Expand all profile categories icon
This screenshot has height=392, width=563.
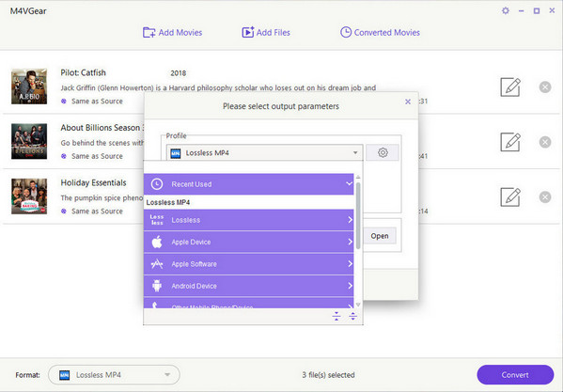click(352, 316)
